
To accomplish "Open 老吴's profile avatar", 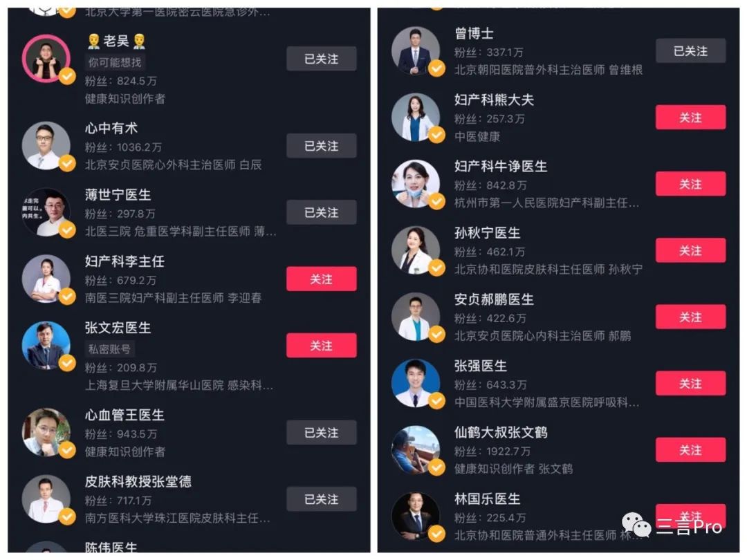I will click(46, 59).
